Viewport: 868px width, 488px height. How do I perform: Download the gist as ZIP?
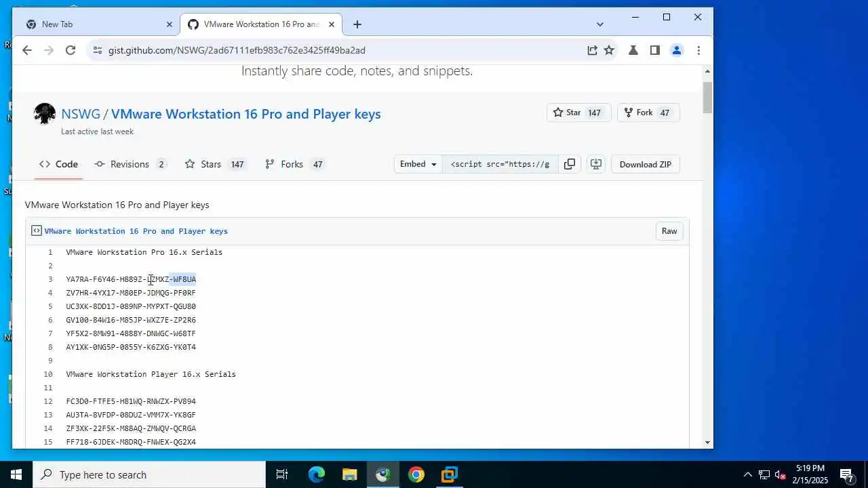pos(646,164)
